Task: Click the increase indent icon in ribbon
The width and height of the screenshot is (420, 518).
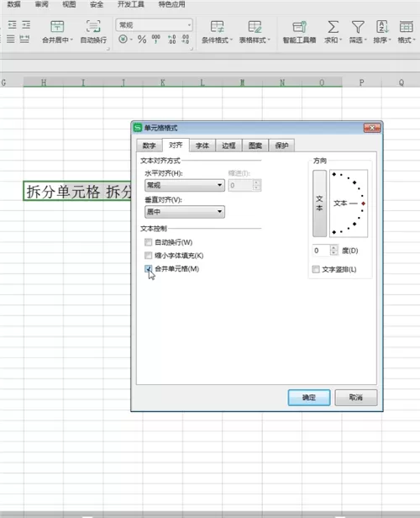Action: 26,24
